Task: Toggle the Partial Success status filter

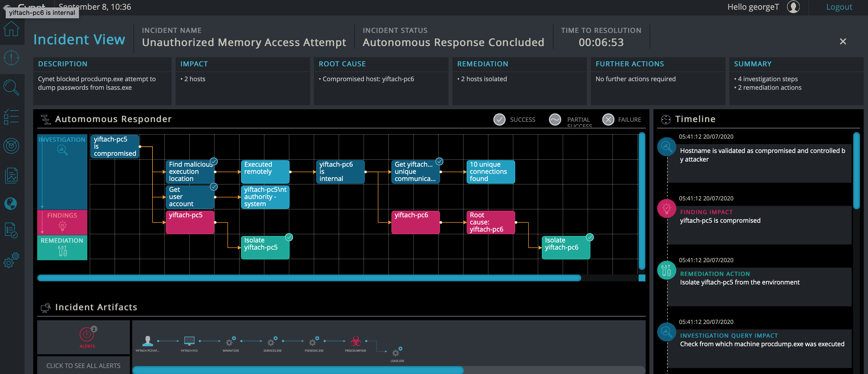Action: (x=555, y=120)
